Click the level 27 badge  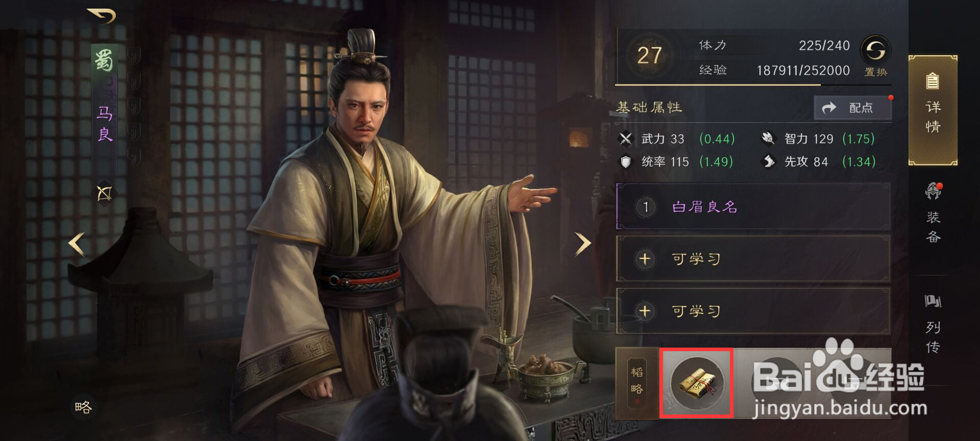pos(649,55)
